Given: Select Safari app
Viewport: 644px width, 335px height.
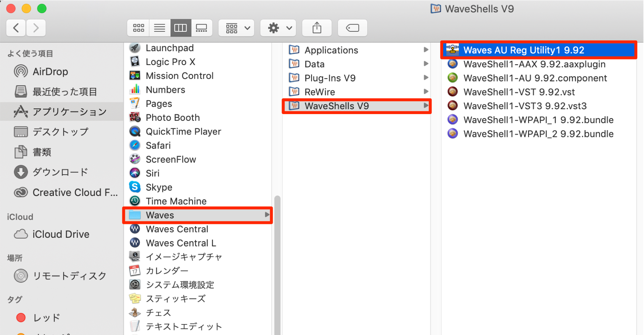Looking at the screenshot, I should pyautogui.click(x=198, y=145).
